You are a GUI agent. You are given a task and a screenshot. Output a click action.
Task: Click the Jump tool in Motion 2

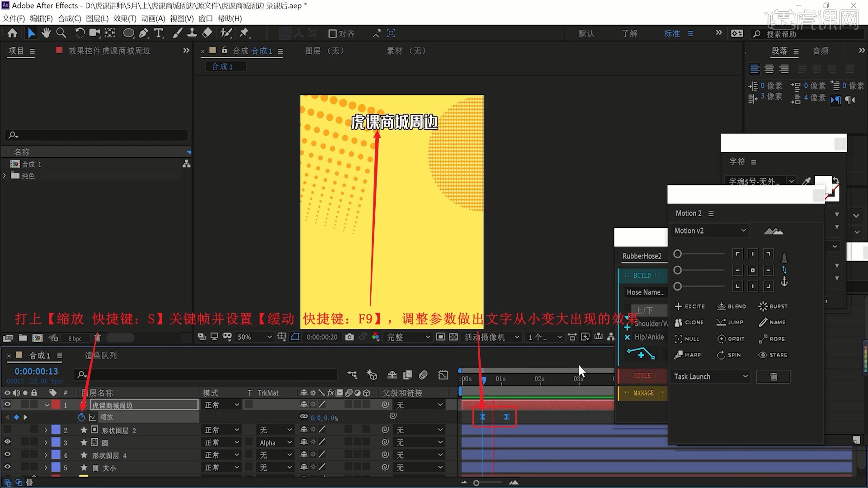[x=730, y=323]
